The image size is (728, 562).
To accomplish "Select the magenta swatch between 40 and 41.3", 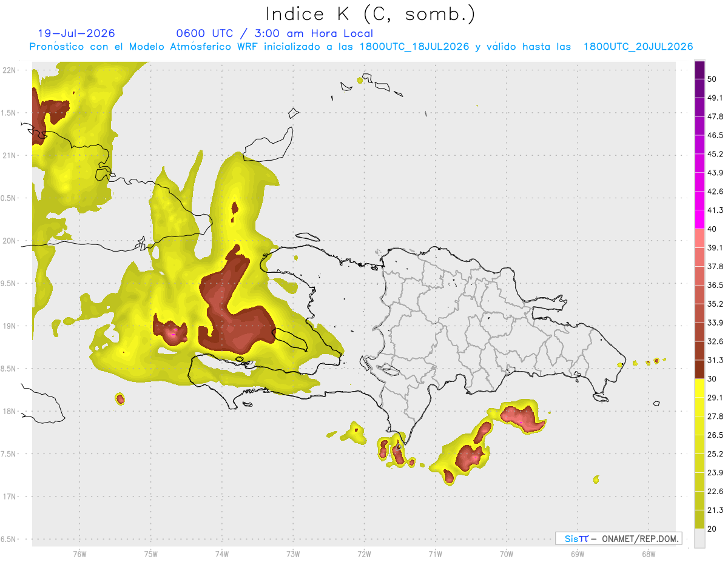I will [699, 219].
